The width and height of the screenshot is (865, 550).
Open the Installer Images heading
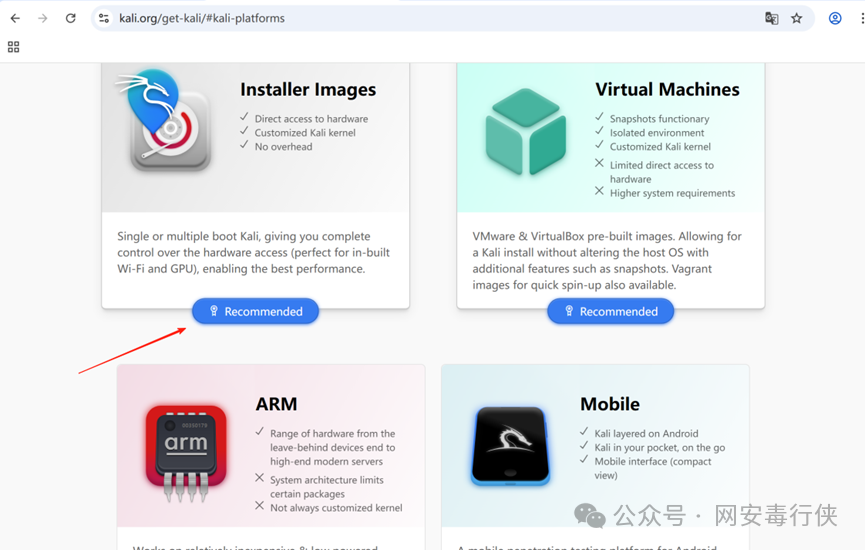tap(308, 89)
